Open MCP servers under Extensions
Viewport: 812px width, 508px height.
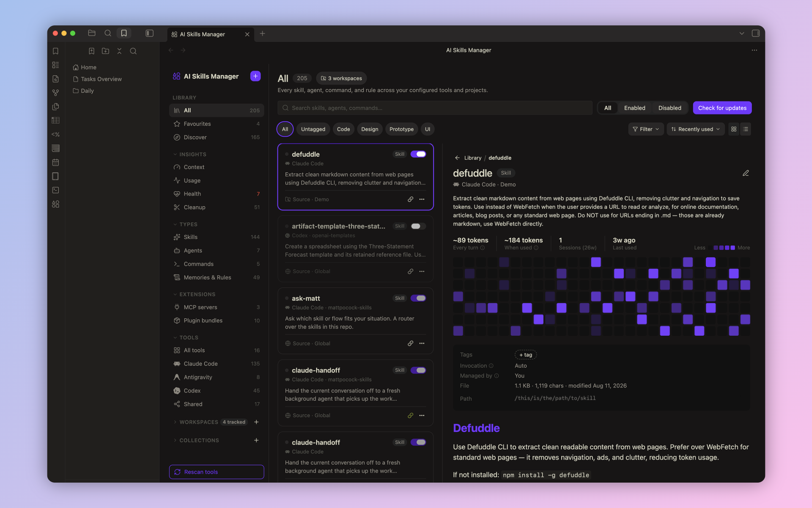217,307
